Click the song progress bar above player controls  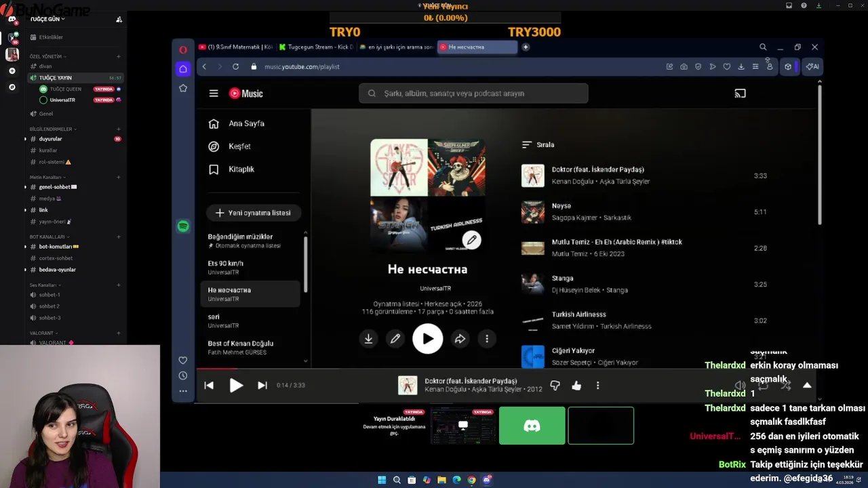click(x=505, y=369)
